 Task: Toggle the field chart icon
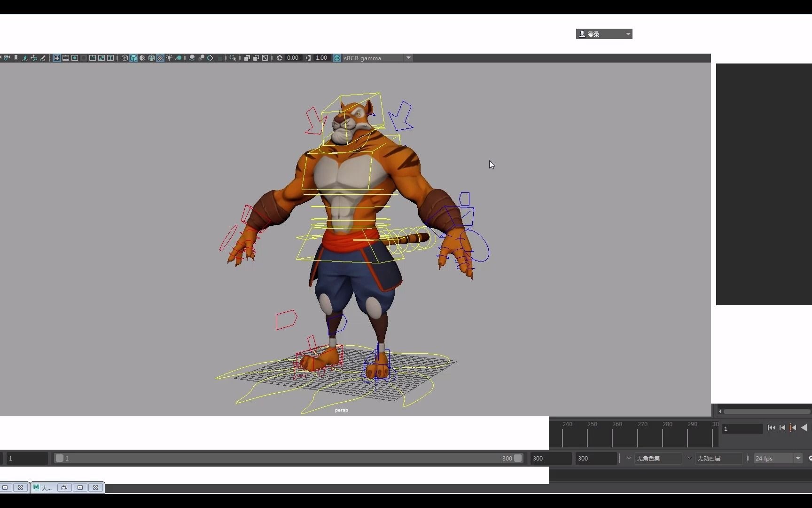pyautogui.click(x=93, y=58)
